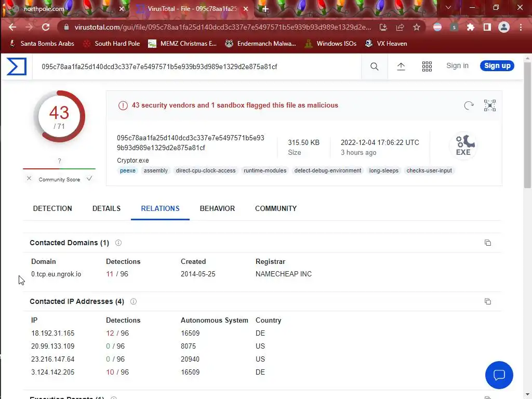Open the Extensions puzzle icon
This screenshot has height=399, width=532.
pos(471,27)
